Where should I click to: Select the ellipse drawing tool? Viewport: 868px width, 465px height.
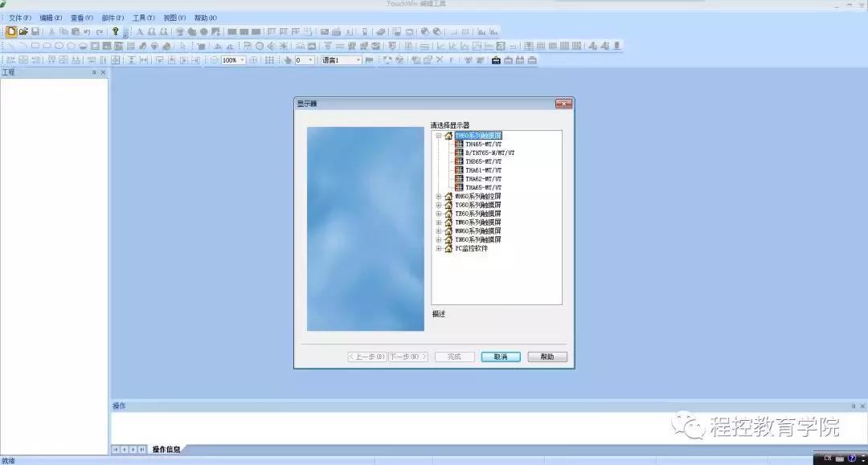click(59, 47)
